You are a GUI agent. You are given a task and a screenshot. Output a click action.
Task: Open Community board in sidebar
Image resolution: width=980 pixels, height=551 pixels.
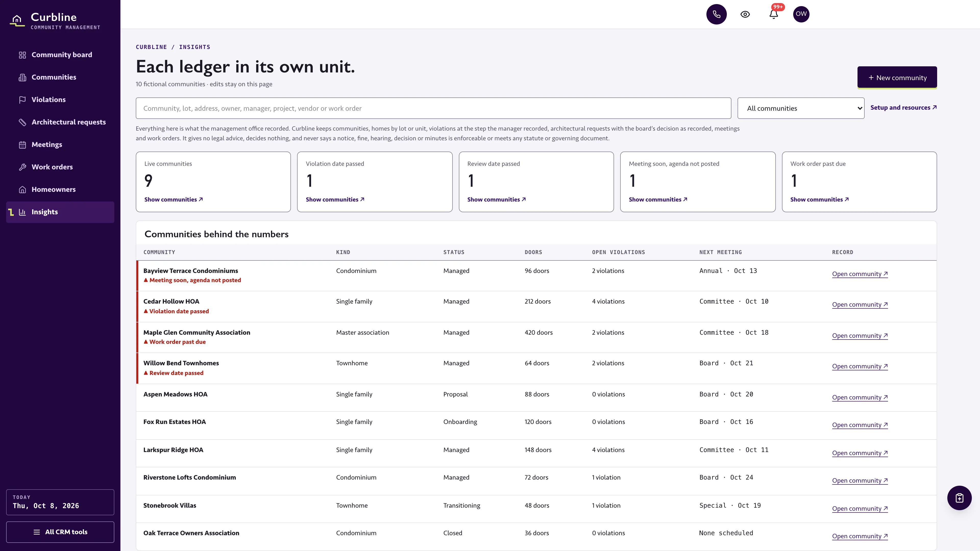60,55
